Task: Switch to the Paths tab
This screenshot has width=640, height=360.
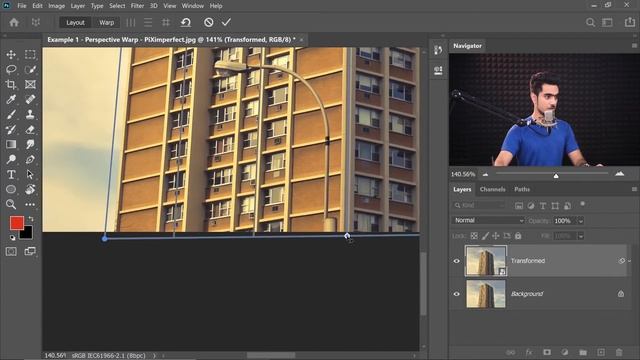Action: pos(522,189)
